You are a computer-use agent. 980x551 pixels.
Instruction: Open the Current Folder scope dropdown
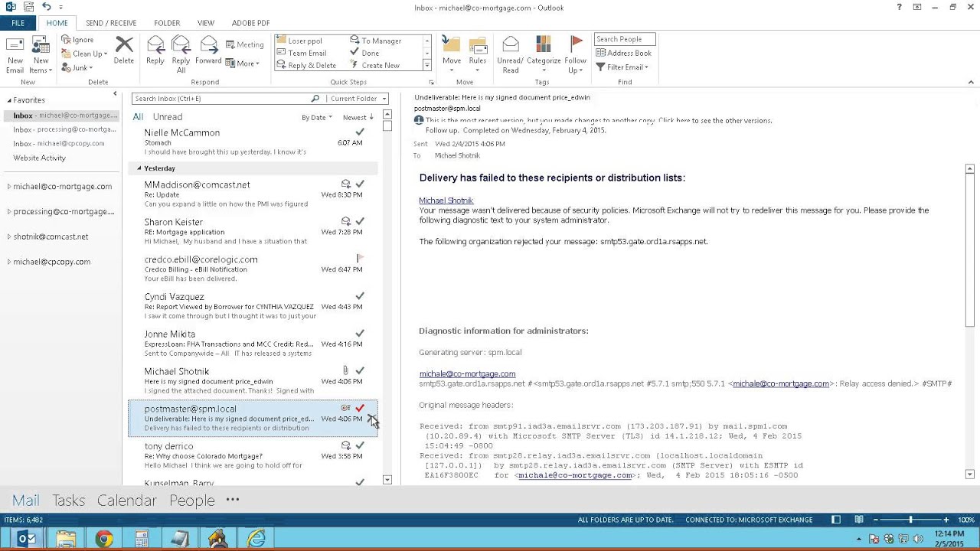pyautogui.click(x=358, y=99)
